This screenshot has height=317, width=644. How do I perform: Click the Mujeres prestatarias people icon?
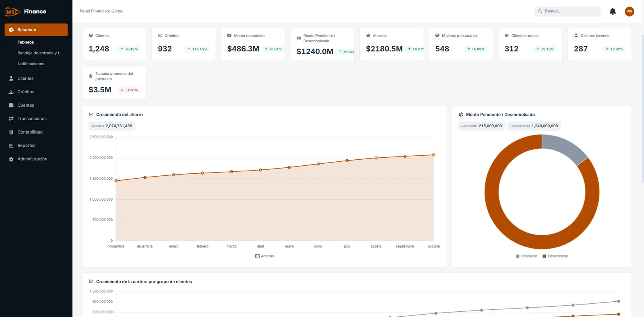pyautogui.click(x=438, y=35)
